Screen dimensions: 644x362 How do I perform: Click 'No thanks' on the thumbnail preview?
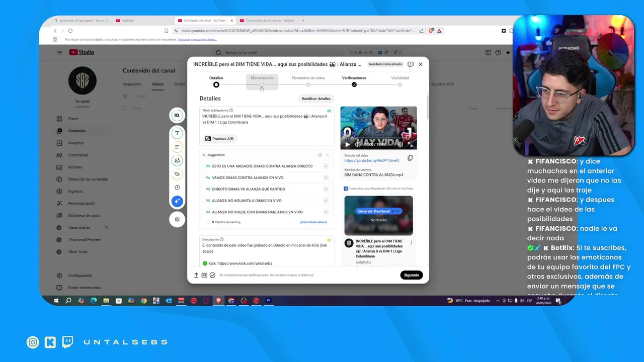(378, 220)
